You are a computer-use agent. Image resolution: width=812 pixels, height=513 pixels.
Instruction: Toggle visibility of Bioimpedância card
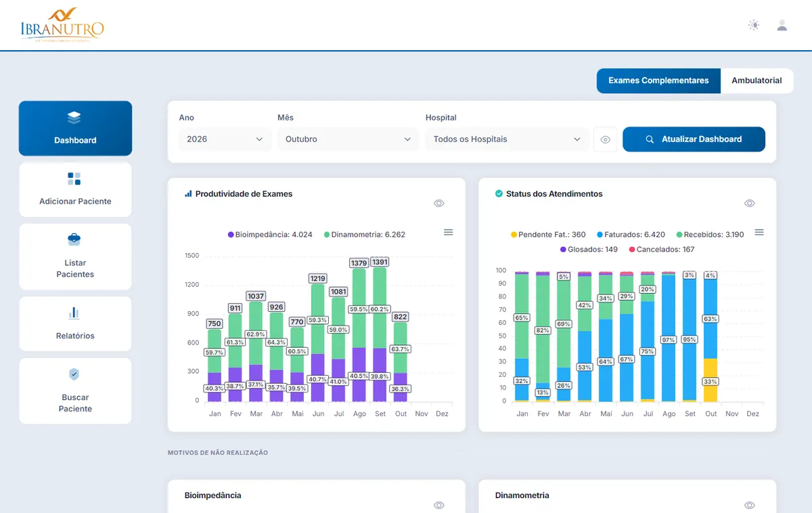point(438,505)
